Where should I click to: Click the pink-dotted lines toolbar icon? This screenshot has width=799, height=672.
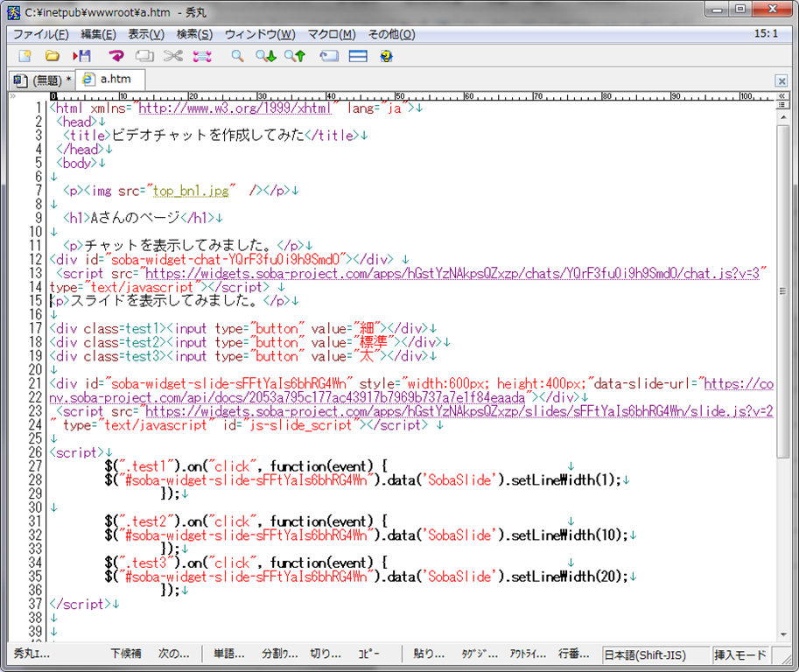(202, 56)
